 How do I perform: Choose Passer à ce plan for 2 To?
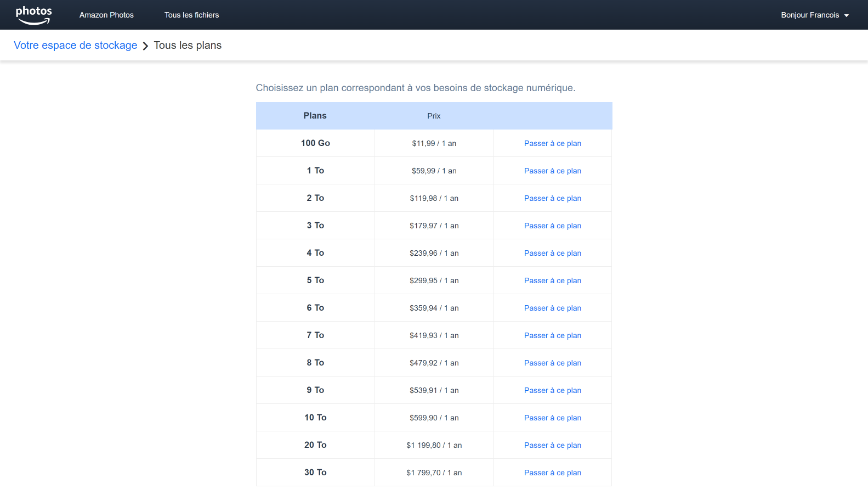tap(552, 198)
